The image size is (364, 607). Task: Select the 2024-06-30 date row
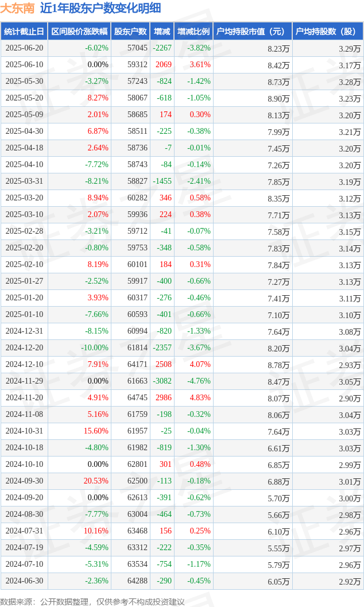coord(182,581)
